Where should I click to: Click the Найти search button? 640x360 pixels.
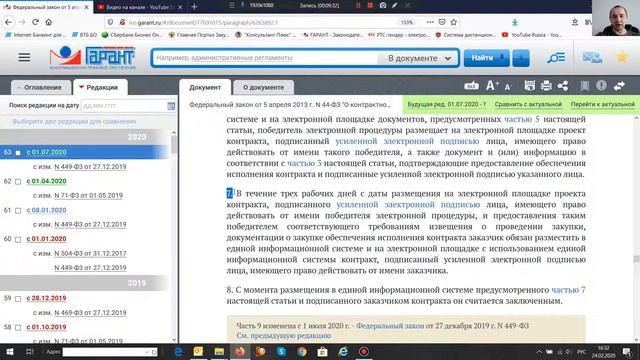(487, 58)
